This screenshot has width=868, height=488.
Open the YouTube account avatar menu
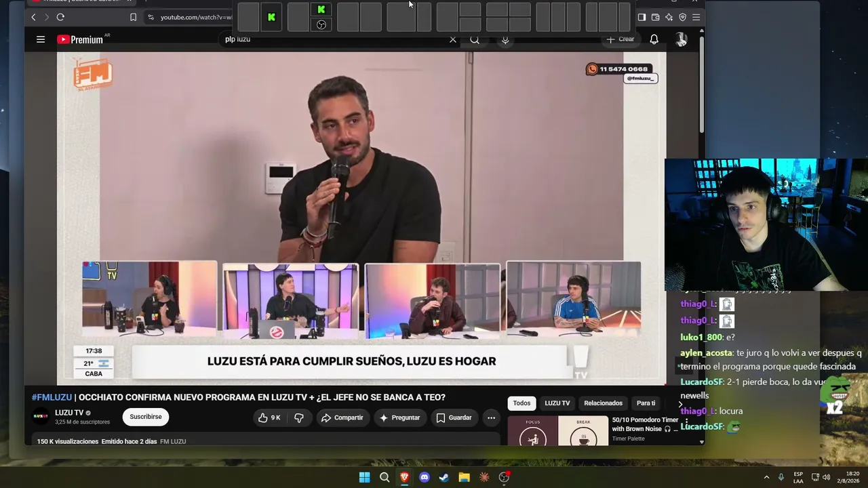681,39
